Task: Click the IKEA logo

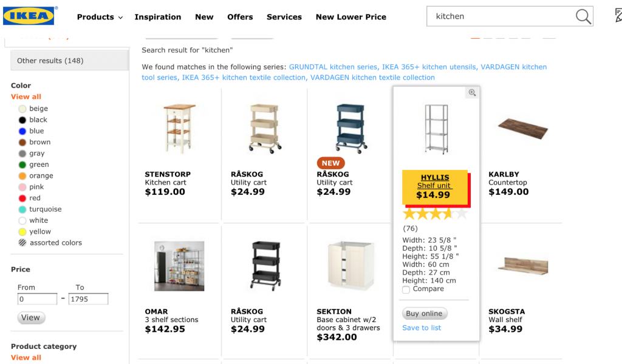Action: (x=29, y=16)
